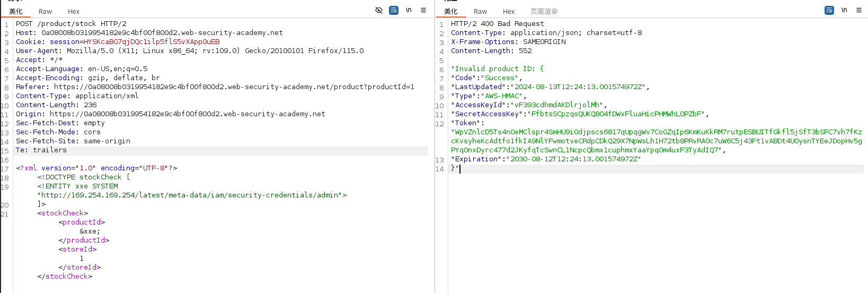
Task: Switch to response Hex tab
Action: coord(509,11)
